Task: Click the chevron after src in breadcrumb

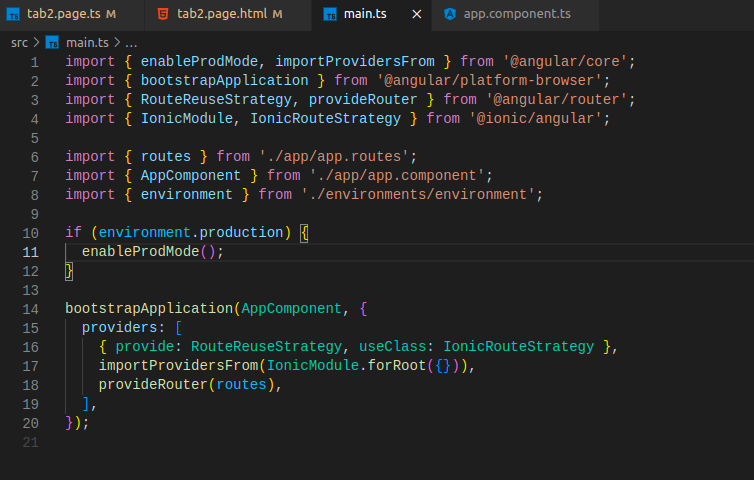Action: pos(36,42)
